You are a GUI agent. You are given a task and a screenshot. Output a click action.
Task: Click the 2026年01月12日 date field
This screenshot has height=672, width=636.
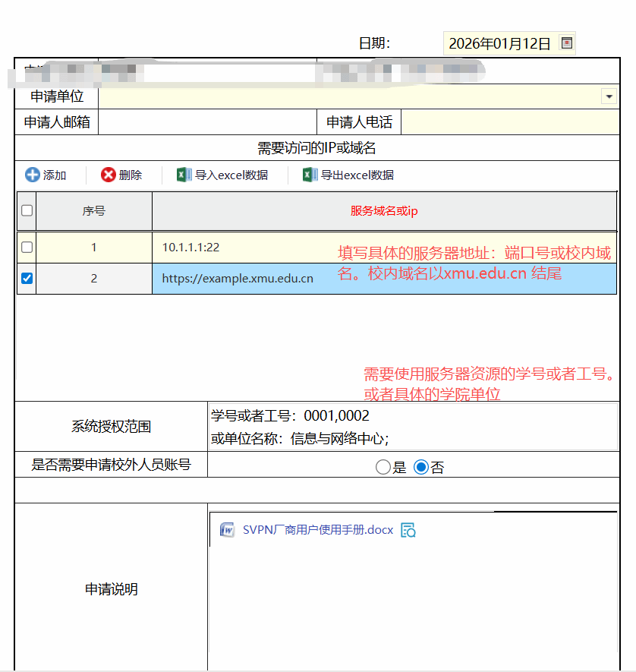[499, 43]
